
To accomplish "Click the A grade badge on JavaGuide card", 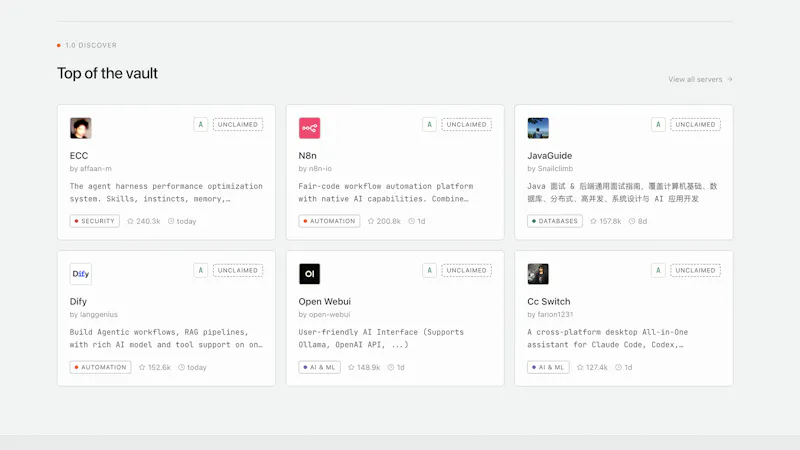I will 658,124.
